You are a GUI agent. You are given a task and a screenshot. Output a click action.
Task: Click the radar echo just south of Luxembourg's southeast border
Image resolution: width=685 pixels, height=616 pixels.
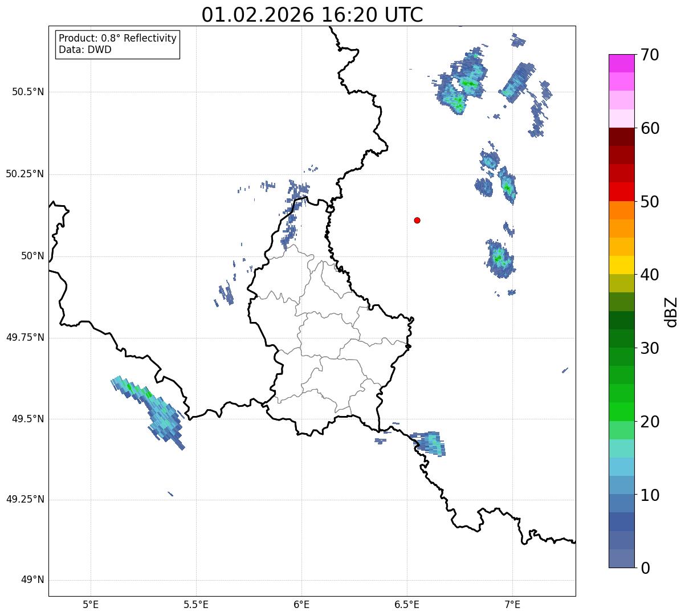(428, 443)
